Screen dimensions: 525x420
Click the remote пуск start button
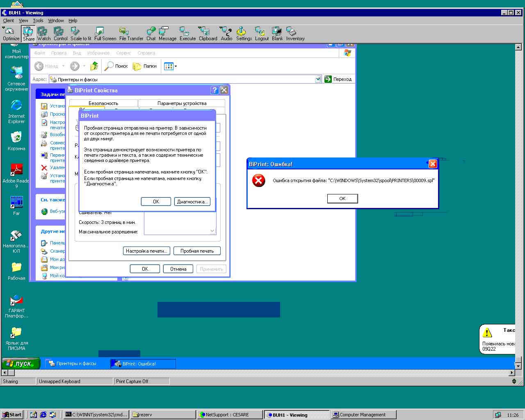[21, 363]
